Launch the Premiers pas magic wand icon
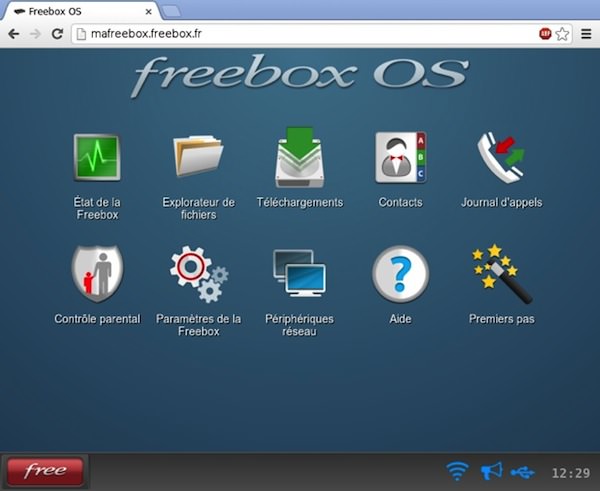Screen dimensions: 600x491 pyautogui.click(x=501, y=274)
